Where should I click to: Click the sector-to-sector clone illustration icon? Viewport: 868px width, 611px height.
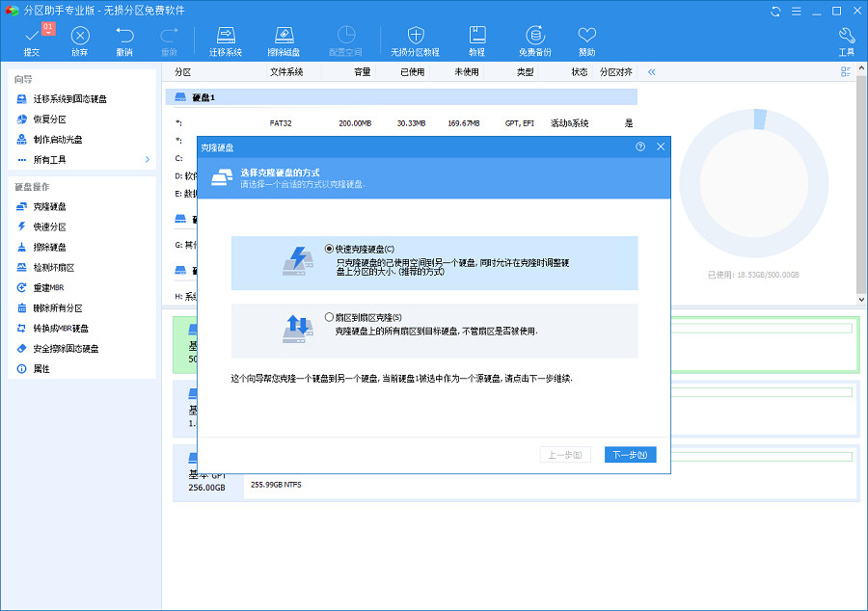(x=299, y=329)
